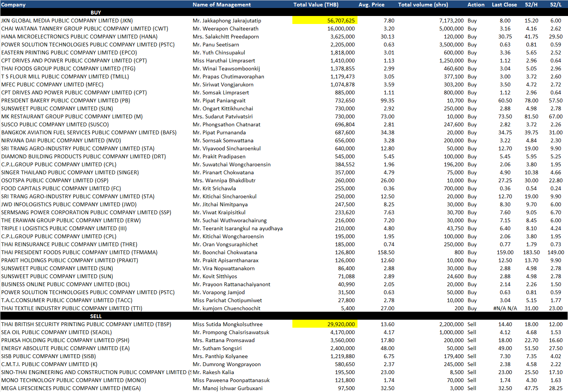Click SERMSANG POWER CORPORATION cell

[x=86, y=212]
